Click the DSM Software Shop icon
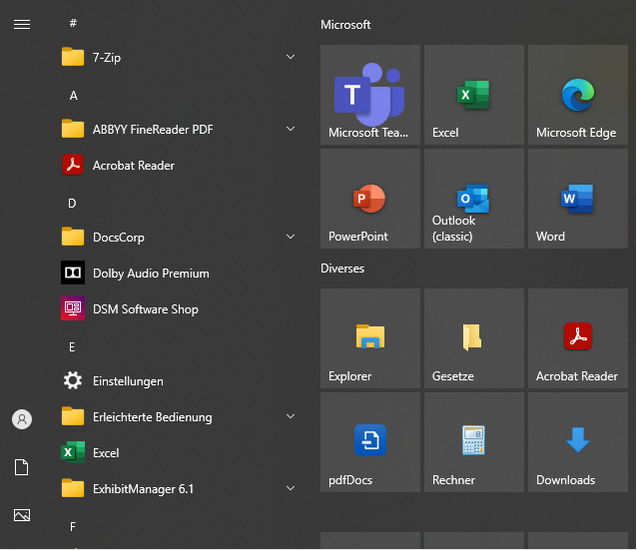637x550 pixels. click(x=73, y=308)
